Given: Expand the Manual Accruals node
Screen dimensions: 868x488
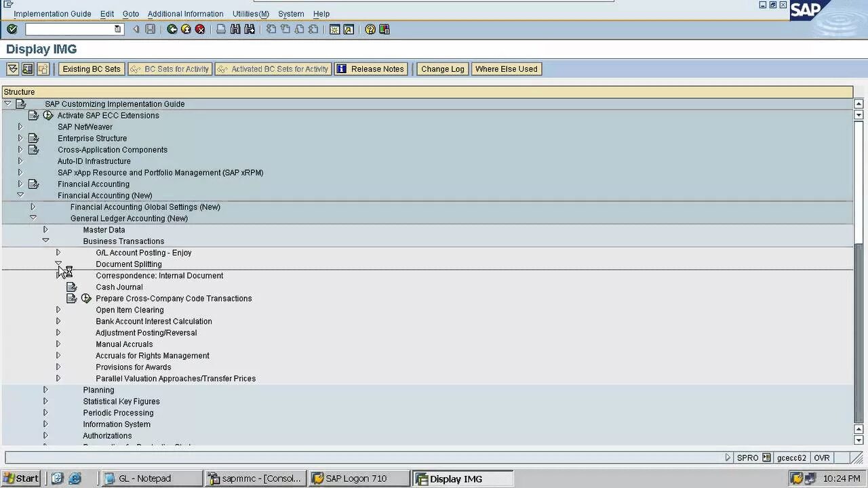Looking at the screenshot, I should [x=58, y=344].
